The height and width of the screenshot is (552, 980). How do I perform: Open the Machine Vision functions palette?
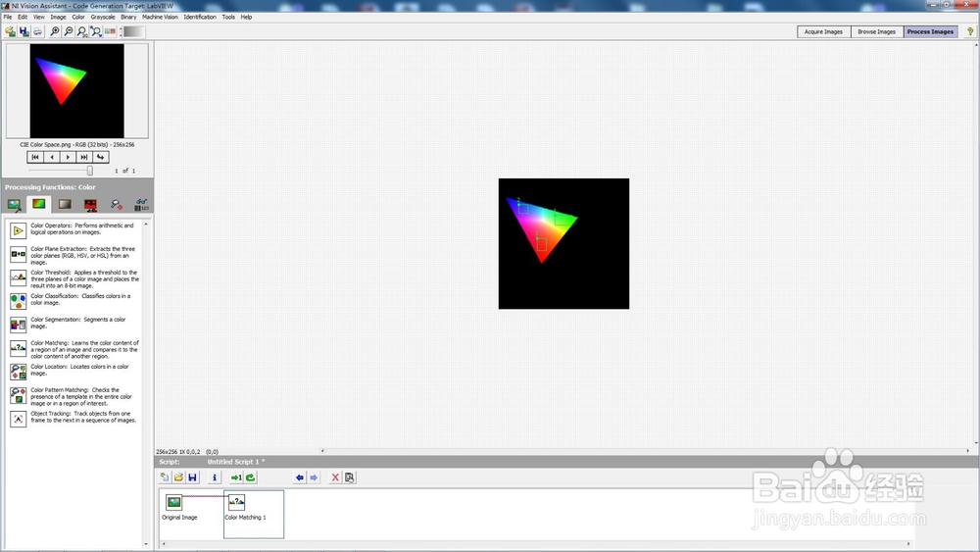117,204
